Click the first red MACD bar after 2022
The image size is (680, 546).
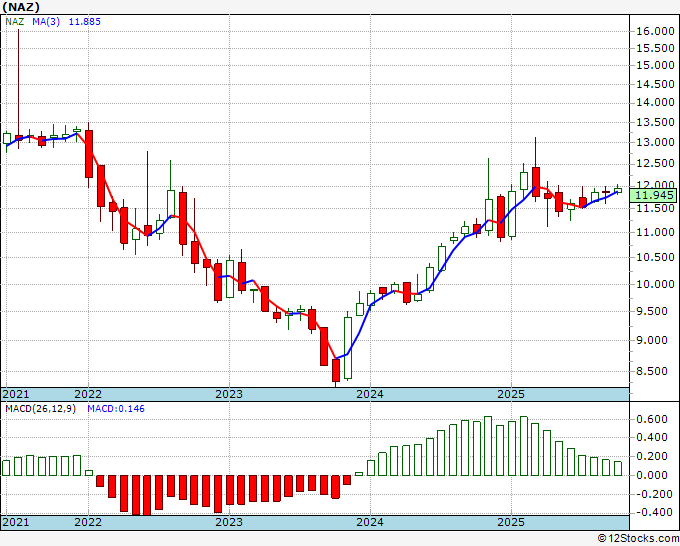point(100,481)
